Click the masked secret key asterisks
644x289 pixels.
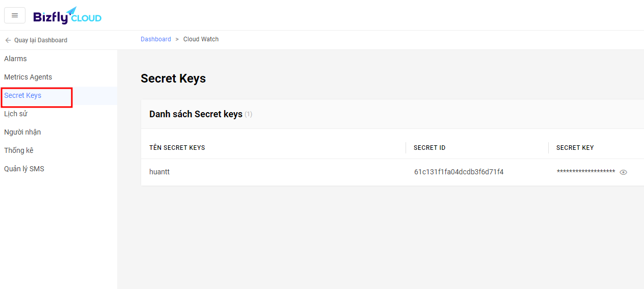tap(586, 172)
